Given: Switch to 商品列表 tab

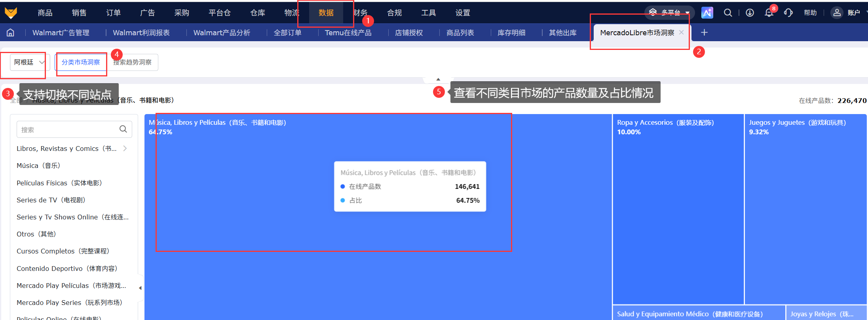Looking at the screenshot, I should pyautogui.click(x=460, y=32).
